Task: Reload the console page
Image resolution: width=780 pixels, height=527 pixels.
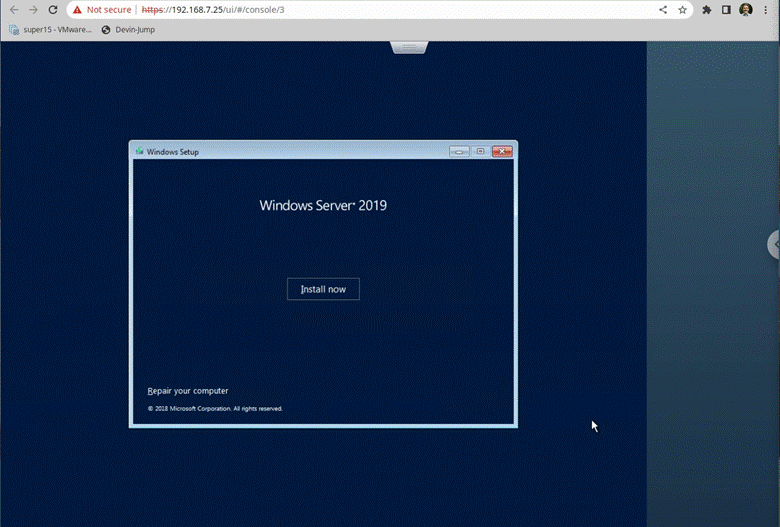Action: tap(53, 9)
